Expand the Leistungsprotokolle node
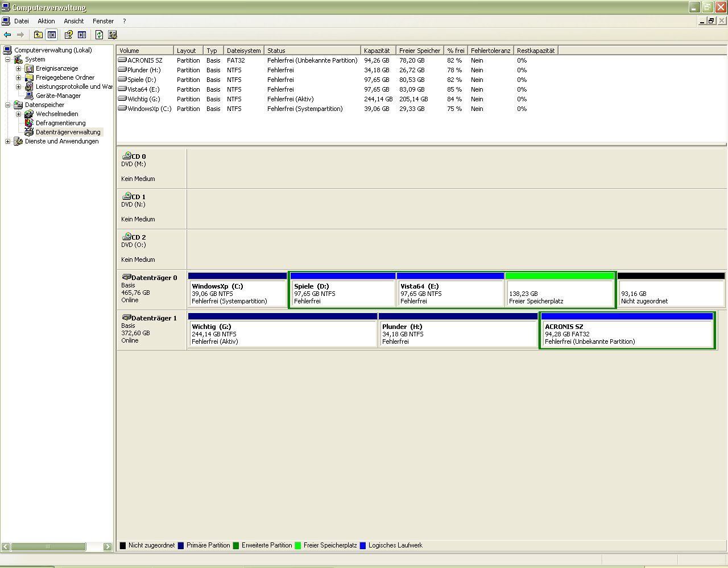Viewport: 728px width, 568px height. 18,87
